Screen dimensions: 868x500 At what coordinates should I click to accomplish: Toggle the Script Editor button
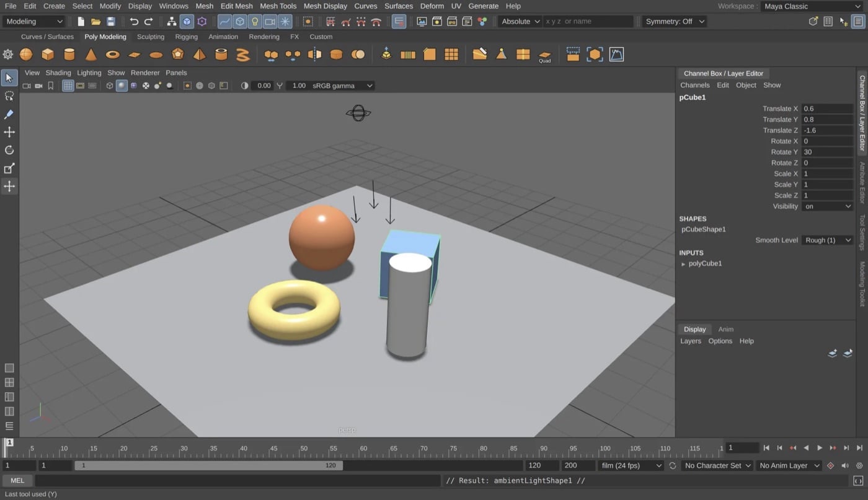858,481
